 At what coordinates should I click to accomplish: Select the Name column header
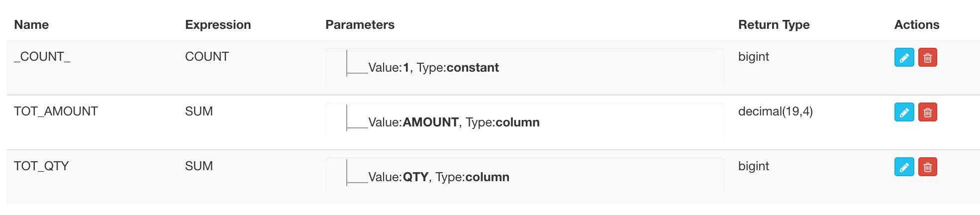click(31, 25)
